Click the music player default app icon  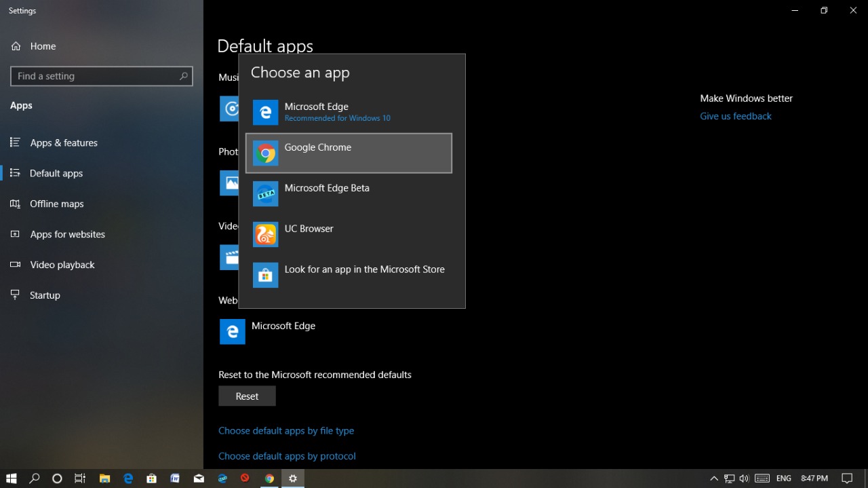pyautogui.click(x=229, y=109)
